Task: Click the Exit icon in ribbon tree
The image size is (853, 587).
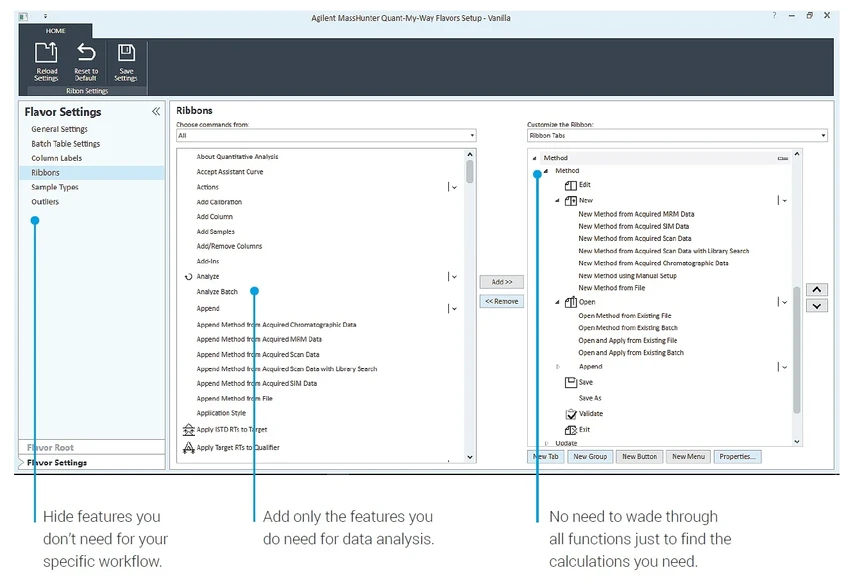Action: click(x=571, y=430)
